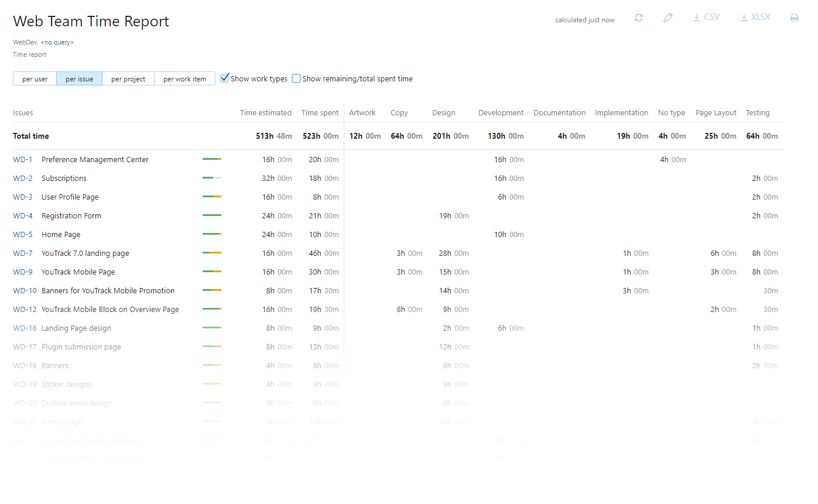The width and height of the screenshot is (818, 504).
Task: Refresh the time report calculation
Action: click(639, 17)
